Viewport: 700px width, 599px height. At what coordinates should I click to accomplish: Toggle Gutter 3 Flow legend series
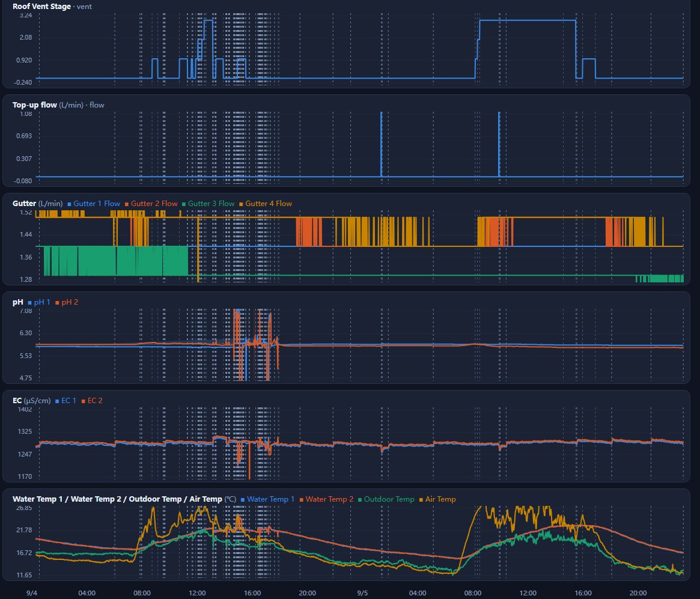[x=208, y=204]
